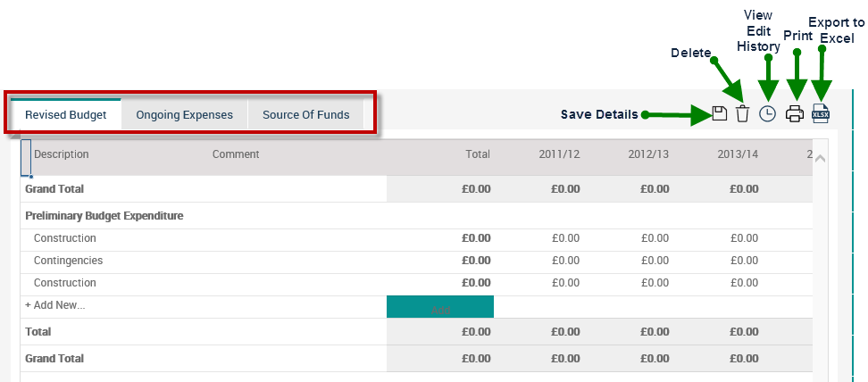Image resolution: width=868 pixels, height=382 pixels.
Task: Click Contingencies 2011/12 amount cell
Action: coord(566,261)
